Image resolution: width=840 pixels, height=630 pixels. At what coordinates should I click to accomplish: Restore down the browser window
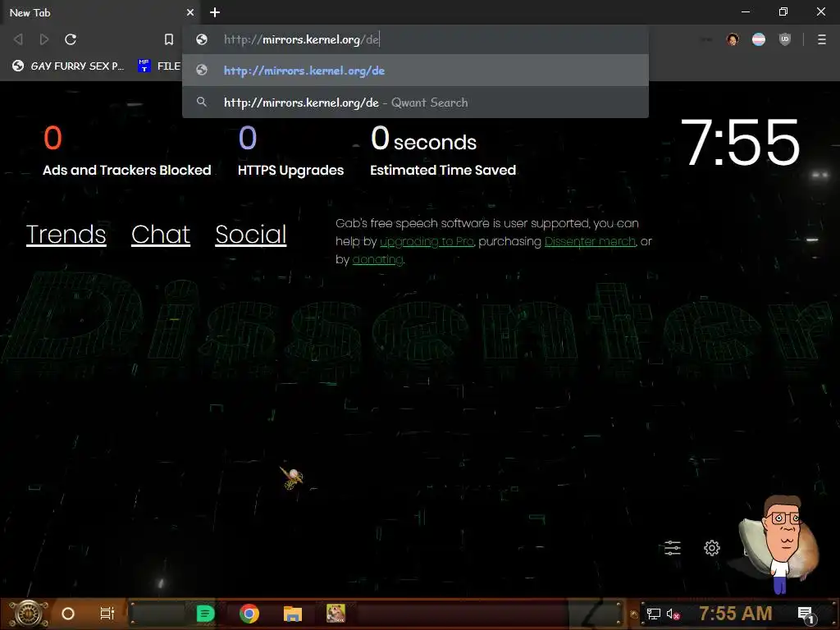coord(783,11)
